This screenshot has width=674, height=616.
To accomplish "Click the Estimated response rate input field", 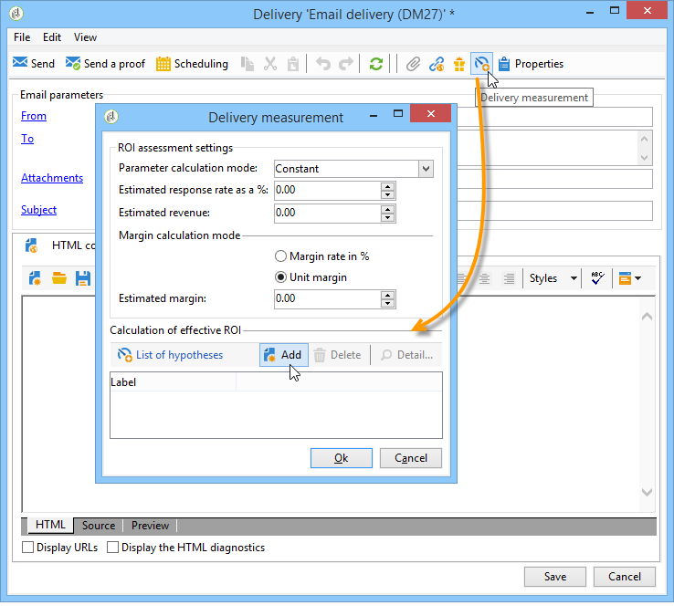I will [327, 191].
